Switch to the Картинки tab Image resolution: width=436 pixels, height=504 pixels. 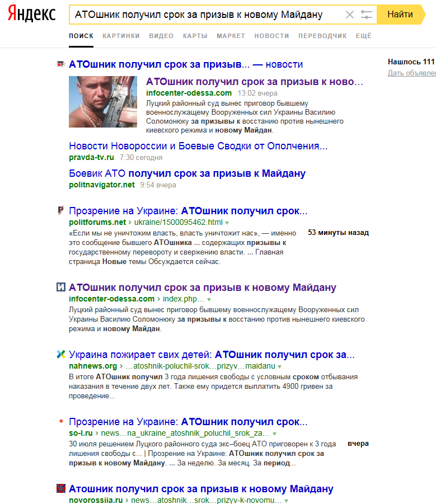click(121, 36)
